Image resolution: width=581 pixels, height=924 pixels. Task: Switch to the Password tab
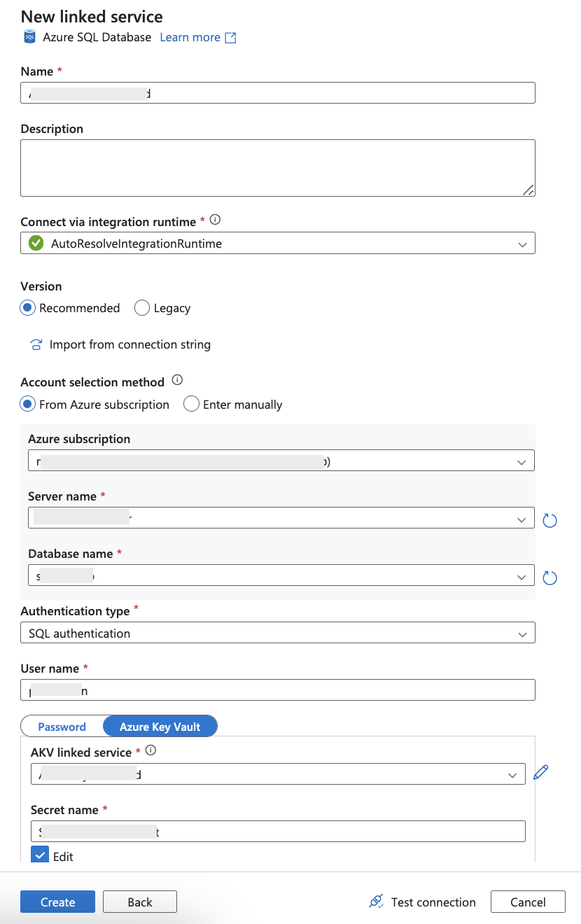pos(62,727)
